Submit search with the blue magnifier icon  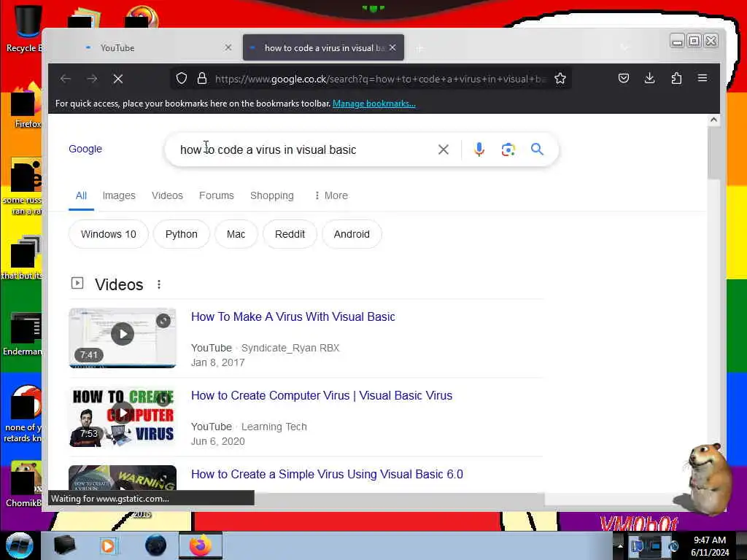pos(537,149)
